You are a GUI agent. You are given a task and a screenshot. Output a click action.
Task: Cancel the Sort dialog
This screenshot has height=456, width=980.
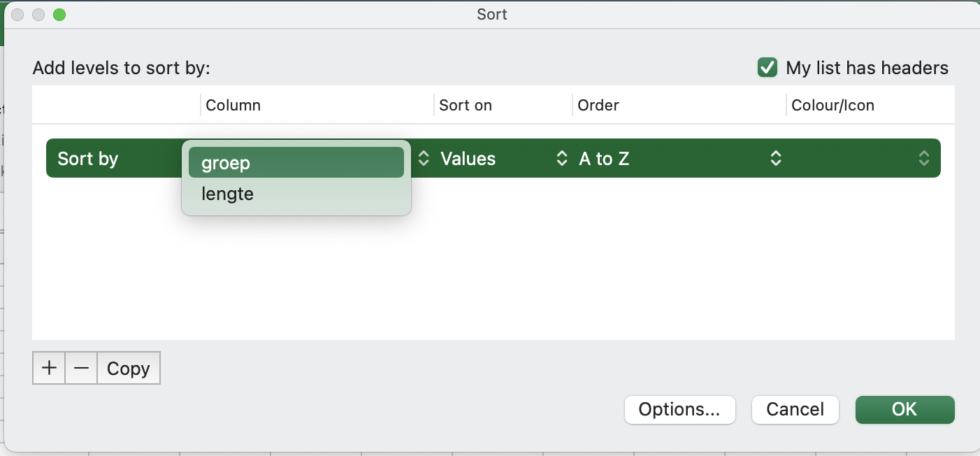coord(795,410)
